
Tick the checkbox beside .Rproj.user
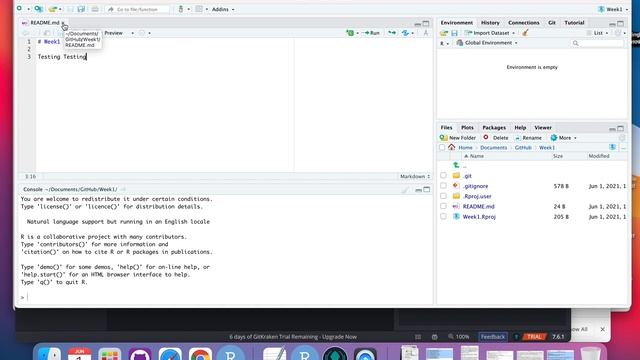(443, 196)
